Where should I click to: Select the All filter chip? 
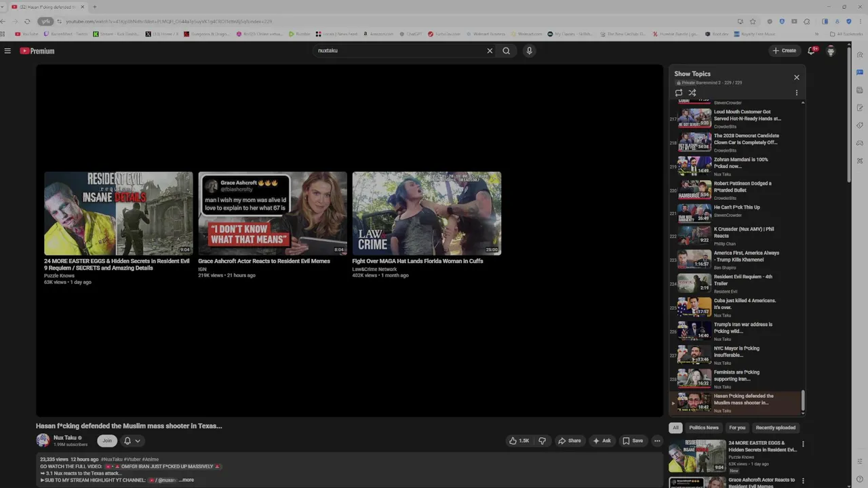[675, 428]
